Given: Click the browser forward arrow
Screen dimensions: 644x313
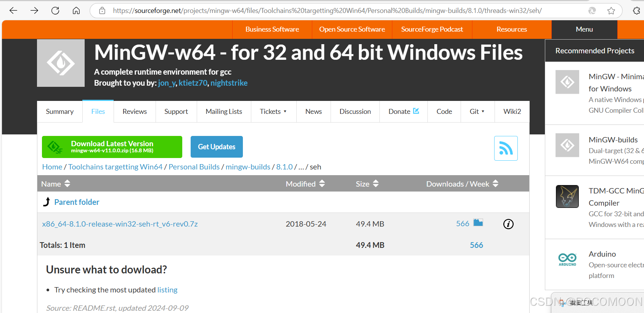Looking at the screenshot, I should [x=34, y=11].
